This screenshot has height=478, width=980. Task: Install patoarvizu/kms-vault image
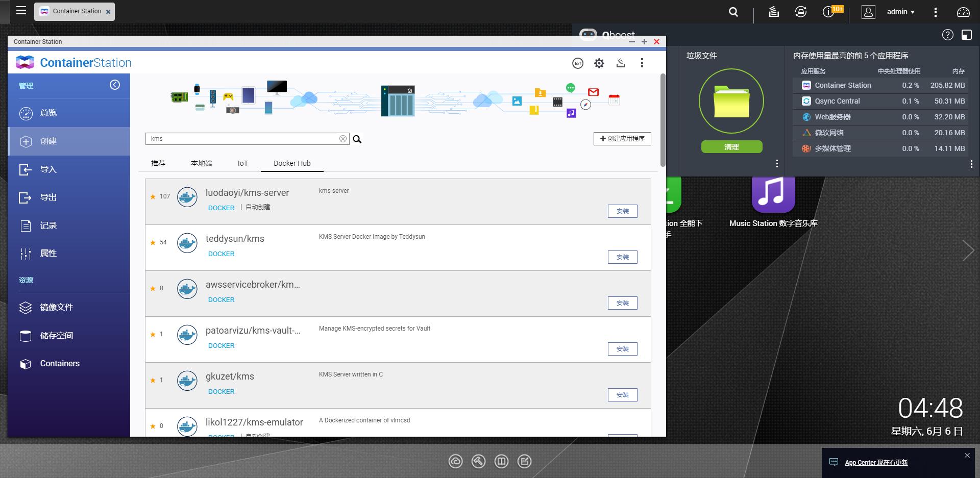click(623, 349)
